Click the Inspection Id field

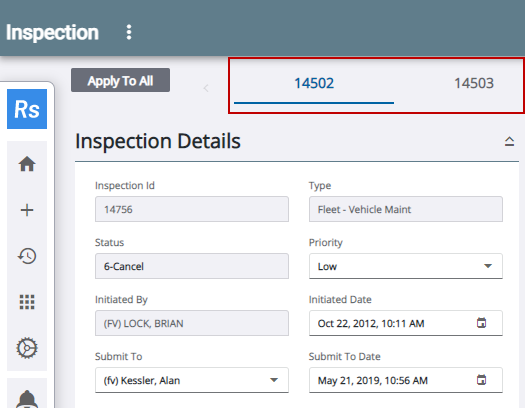coord(192,209)
